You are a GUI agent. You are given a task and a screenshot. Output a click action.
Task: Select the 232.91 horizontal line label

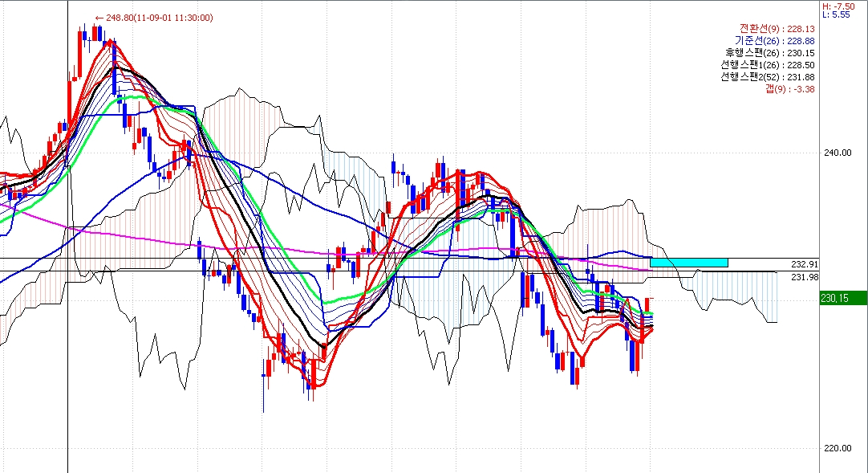804,264
